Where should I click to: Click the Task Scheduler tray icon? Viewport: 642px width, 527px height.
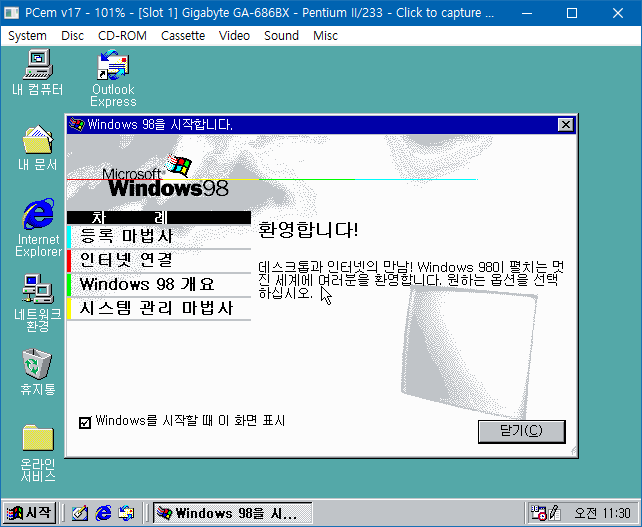(x=538, y=513)
